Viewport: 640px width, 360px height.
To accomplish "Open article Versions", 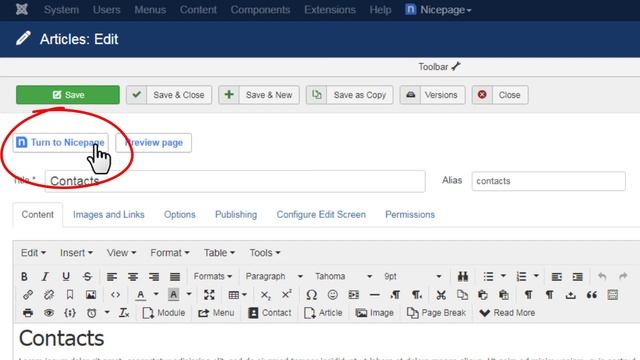I will click(433, 95).
